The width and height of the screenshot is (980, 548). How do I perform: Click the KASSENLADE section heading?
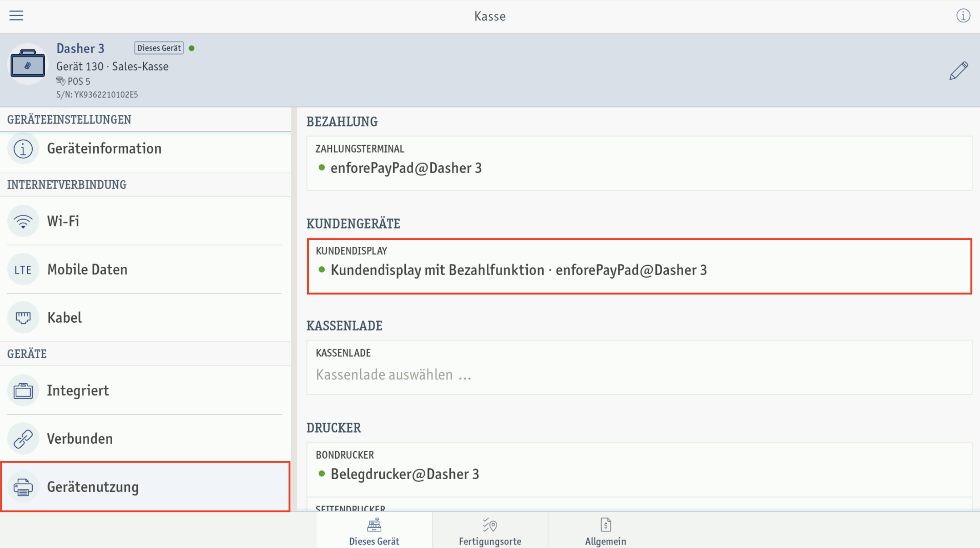(x=344, y=326)
